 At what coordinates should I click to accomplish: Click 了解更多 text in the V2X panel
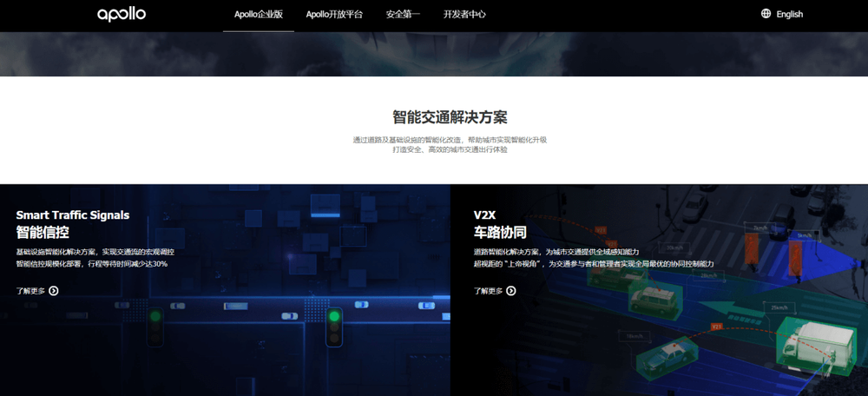pyautogui.click(x=488, y=291)
